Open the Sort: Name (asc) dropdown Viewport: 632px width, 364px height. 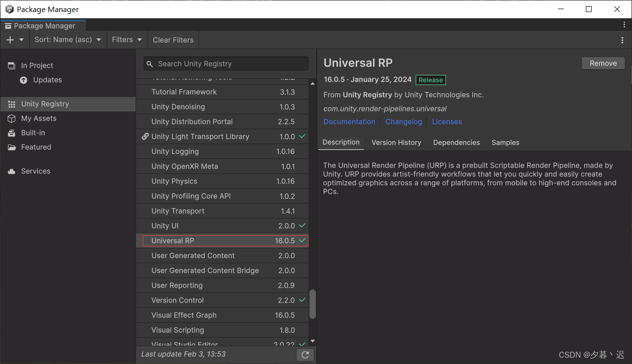tap(68, 40)
